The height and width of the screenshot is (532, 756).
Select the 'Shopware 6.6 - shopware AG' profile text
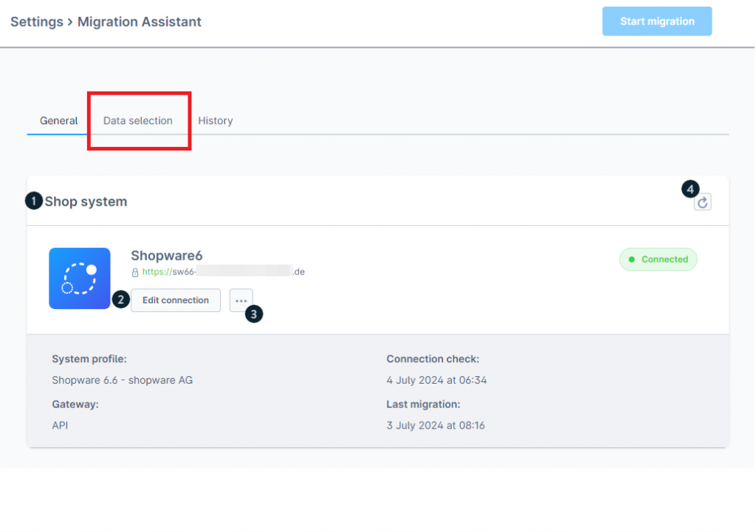tap(123, 380)
